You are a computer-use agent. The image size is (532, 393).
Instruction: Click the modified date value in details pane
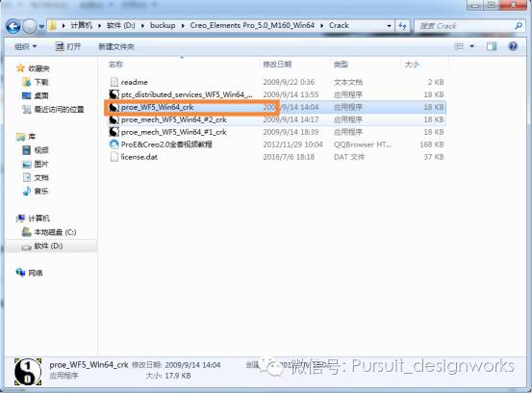[x=192, y=365]
